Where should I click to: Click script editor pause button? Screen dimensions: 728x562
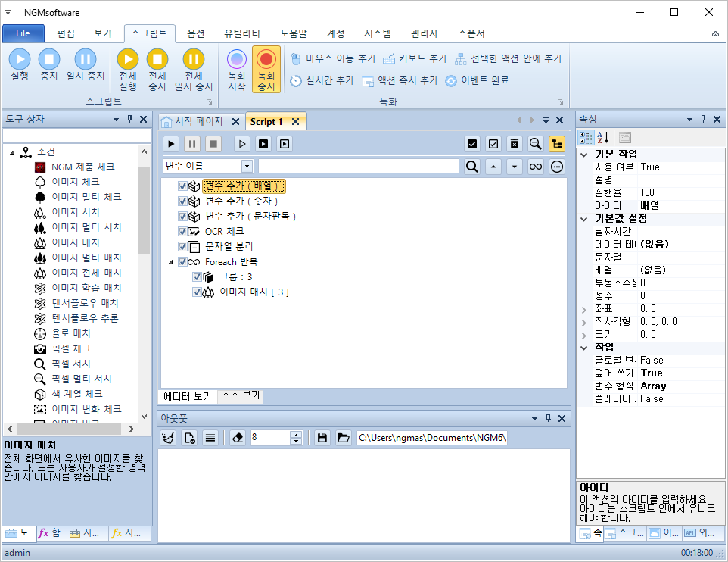click(x=192, y=144)
